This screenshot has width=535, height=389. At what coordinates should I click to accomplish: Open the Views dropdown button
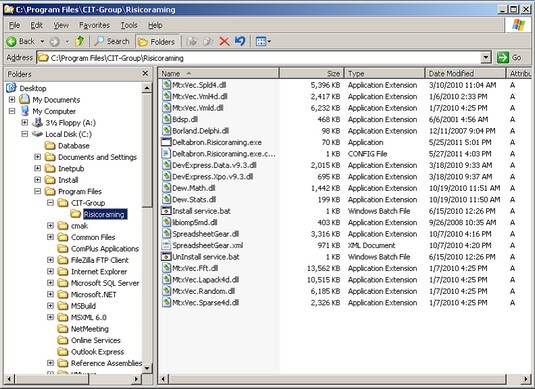263,42
